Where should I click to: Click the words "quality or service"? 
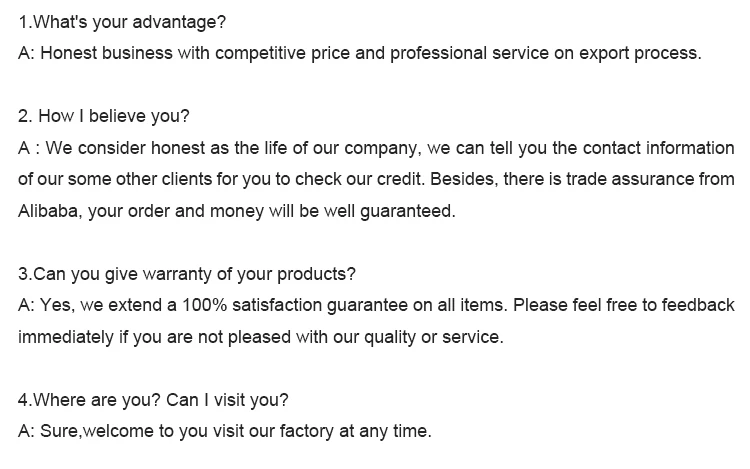(433, 337)
